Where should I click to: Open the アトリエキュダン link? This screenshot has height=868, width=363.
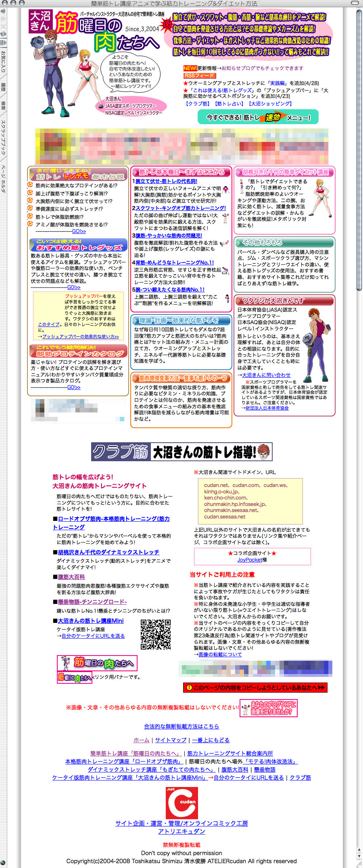pyautogui.click(x=181, y=831)
